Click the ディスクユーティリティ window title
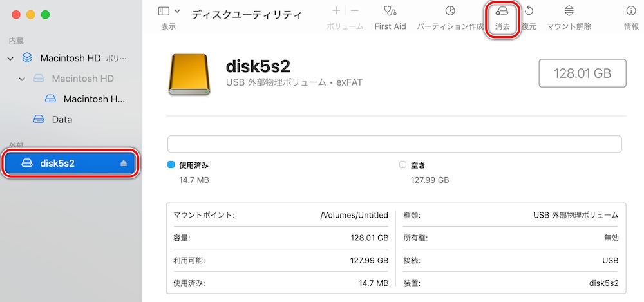 247,15
